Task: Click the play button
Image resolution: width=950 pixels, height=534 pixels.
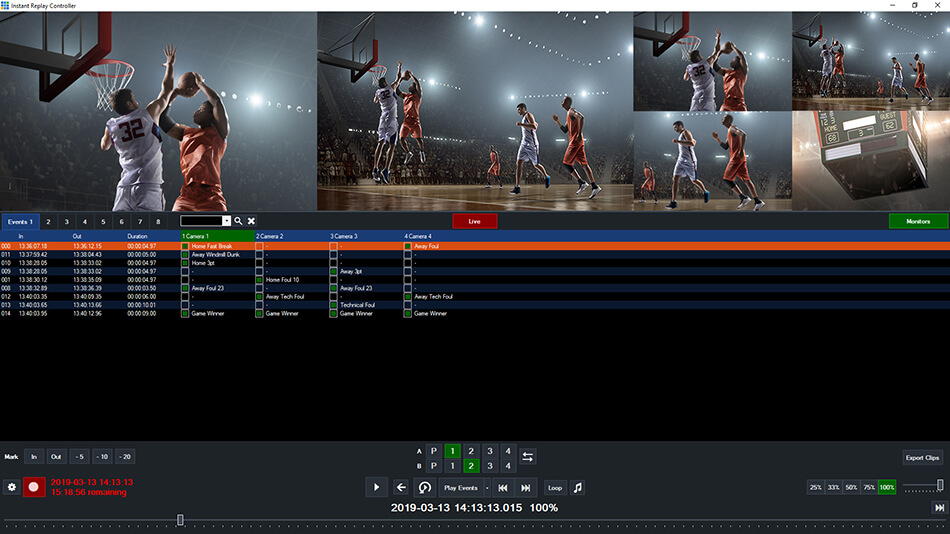Action: [376, 487]
